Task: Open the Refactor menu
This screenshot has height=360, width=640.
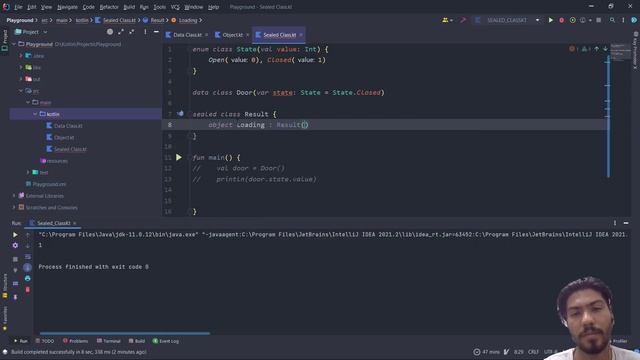Action: (x=109, y=7)
